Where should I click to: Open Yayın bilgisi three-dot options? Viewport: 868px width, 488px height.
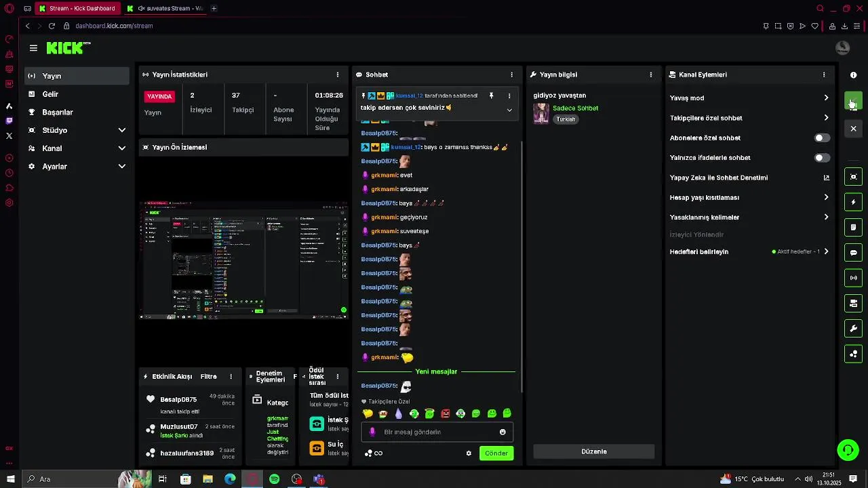point(651,75)
